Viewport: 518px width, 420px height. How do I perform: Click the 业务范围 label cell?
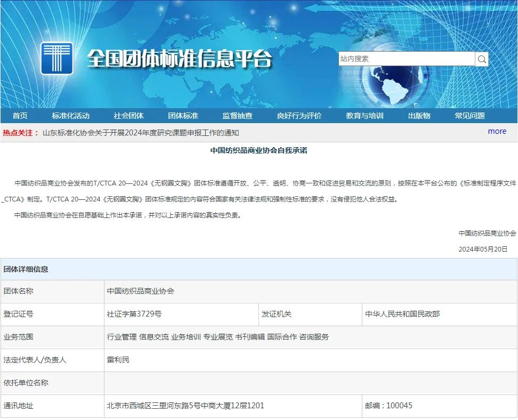(x=52, y=337)
